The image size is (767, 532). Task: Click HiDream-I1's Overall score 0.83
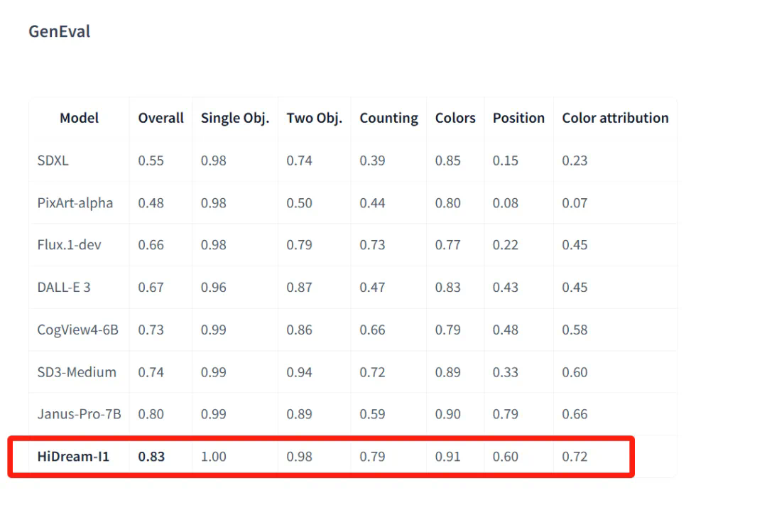click(x=151, y=457)
